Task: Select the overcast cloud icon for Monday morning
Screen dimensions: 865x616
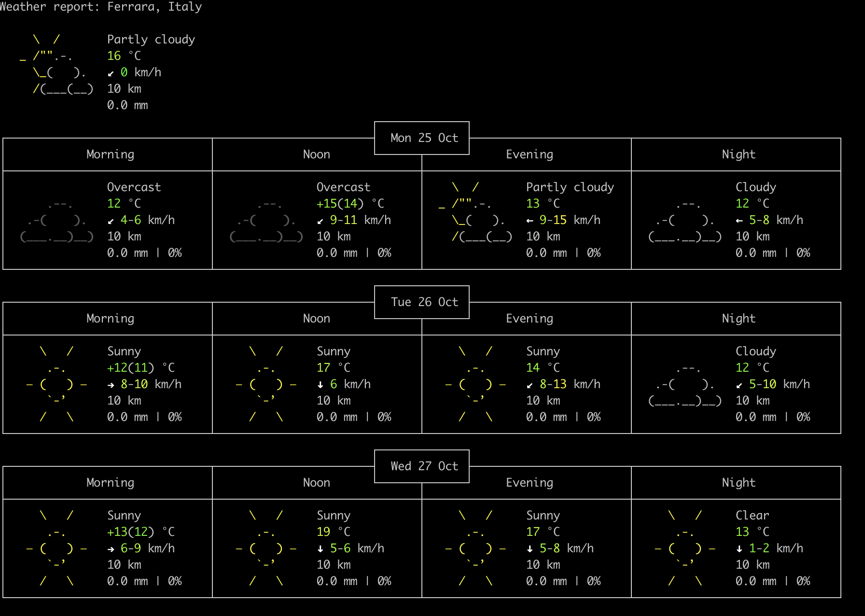Action: point(56,220)
